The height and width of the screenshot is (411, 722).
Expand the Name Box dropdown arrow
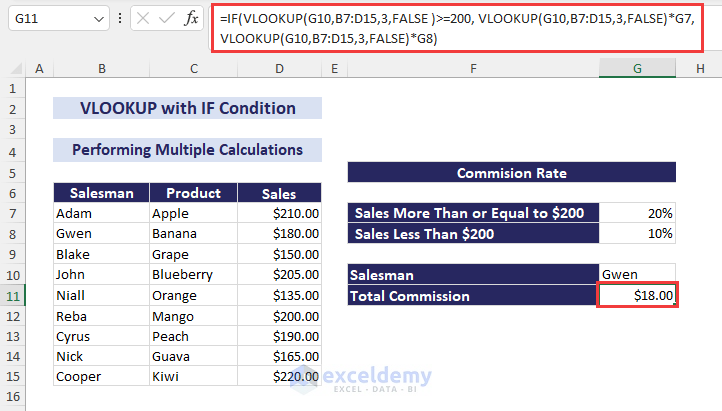(x=97, y=18)
